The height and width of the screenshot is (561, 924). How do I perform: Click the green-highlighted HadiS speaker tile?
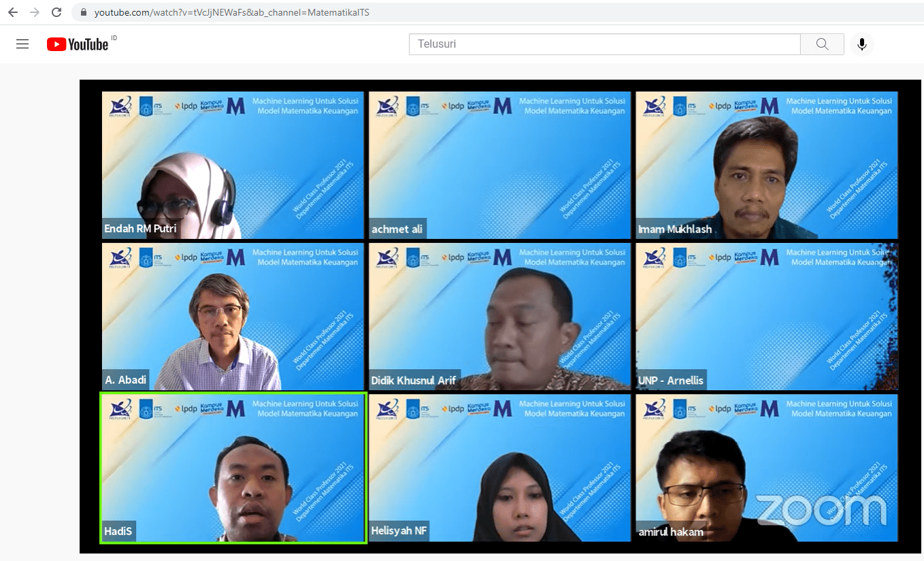point(233,468)
